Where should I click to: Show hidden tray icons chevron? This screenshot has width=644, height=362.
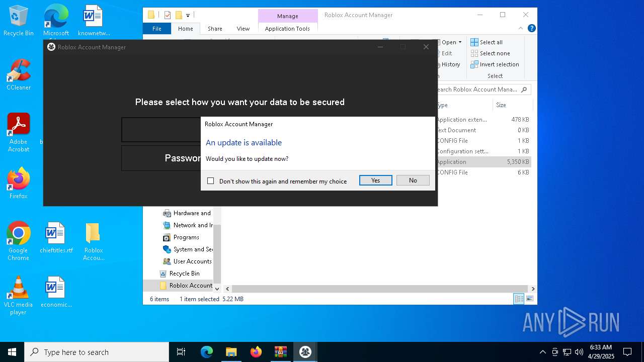[542, 352]
